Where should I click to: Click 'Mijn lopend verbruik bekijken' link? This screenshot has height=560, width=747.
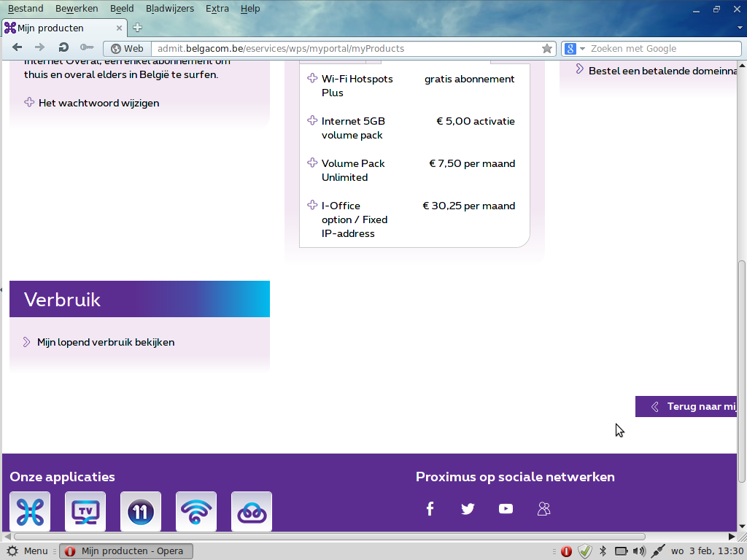[106, 342]
